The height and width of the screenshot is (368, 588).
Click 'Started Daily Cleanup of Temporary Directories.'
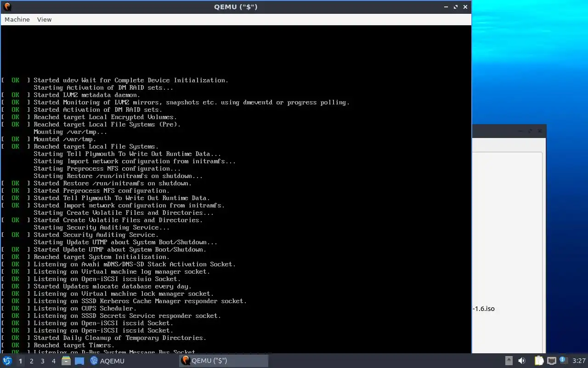click(x=120, y=338)
